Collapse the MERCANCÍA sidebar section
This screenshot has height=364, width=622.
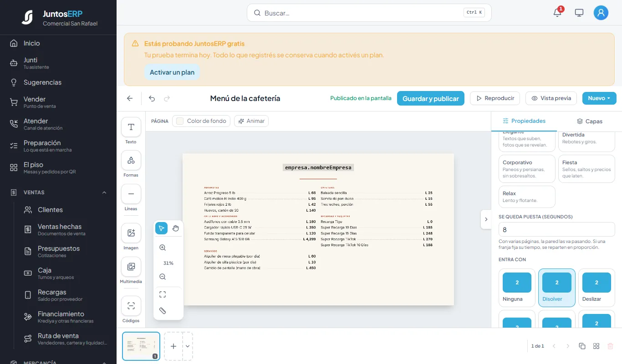point(104,362)
